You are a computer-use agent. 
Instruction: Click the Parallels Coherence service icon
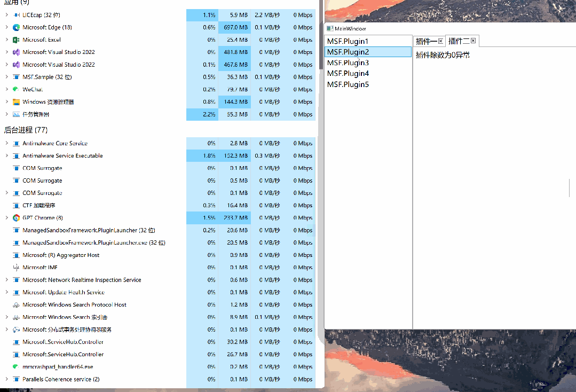pos(16,379)
